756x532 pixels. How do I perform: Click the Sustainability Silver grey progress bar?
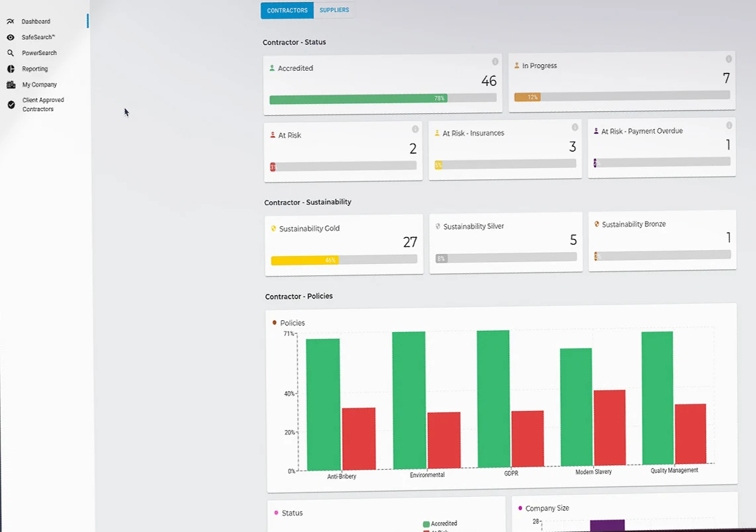[442, 258]
